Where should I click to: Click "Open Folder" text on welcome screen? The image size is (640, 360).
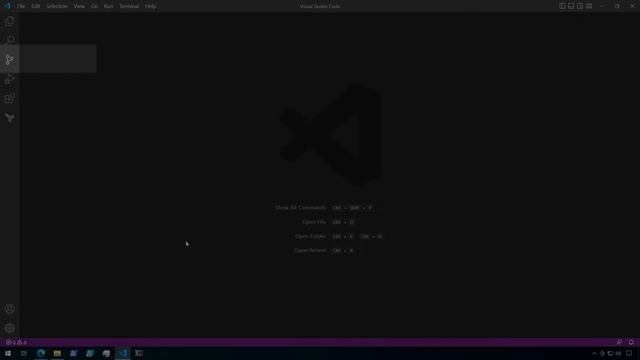click(x=310, y=236)
